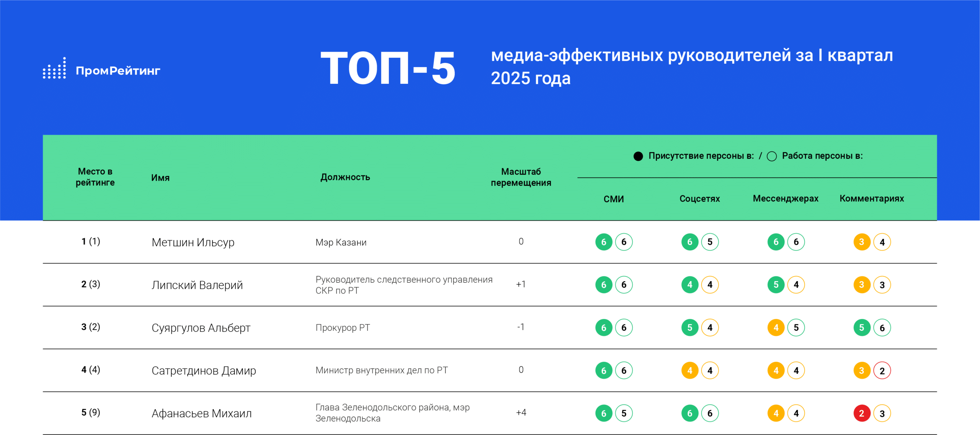The height and width of the screenshot is (435, 980).
Task: Click the ПромРейтинг dotted logo icon
Action: click(54, 69)
